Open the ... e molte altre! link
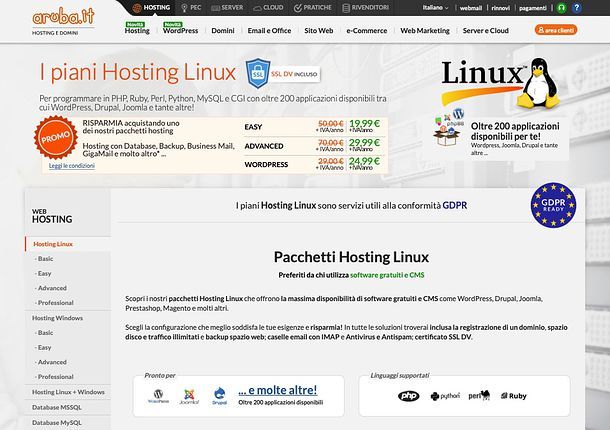This screenshot has width=610, height=430. click(x=278, y=390)
